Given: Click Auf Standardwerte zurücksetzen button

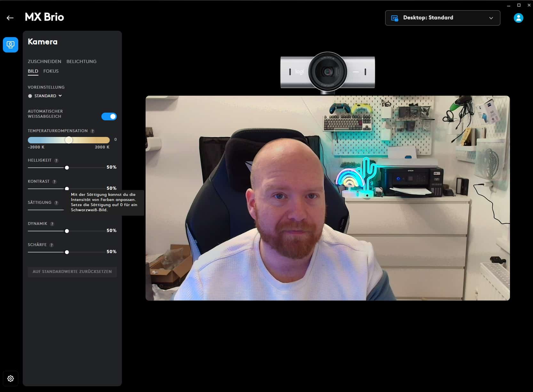Looking at the screenshot, I should pos(72,272).
